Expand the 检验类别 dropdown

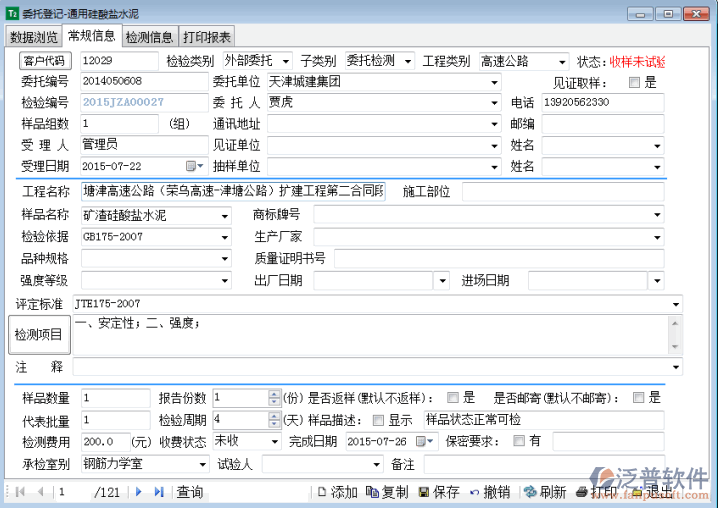click(x=286, y=62)
